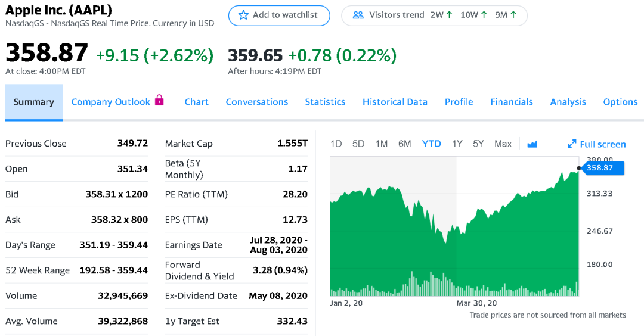
Task: Select the 1D chart range
Action: tap(336, 144)
